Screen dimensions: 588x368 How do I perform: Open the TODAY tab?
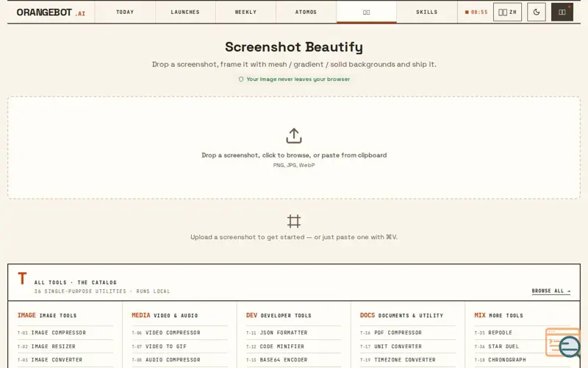click(125, 12)
